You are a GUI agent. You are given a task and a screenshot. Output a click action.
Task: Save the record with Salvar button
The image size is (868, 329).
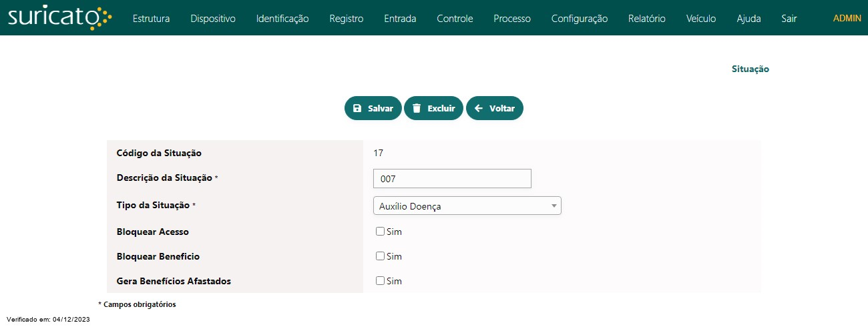[373, 108]
